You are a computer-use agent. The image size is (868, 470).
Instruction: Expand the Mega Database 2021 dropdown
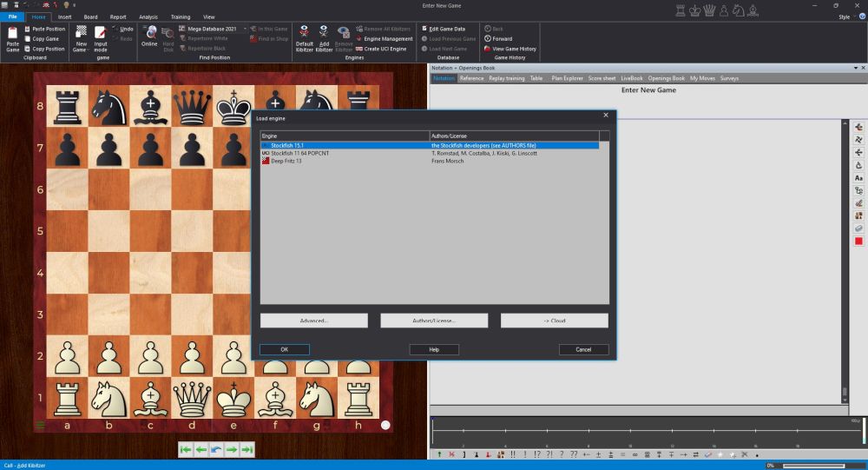[245, 29]
